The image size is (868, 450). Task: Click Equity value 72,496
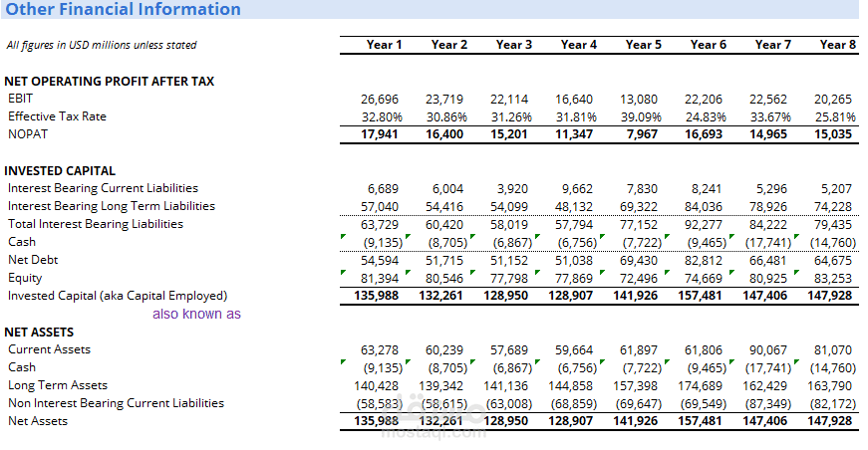point(638,279)
